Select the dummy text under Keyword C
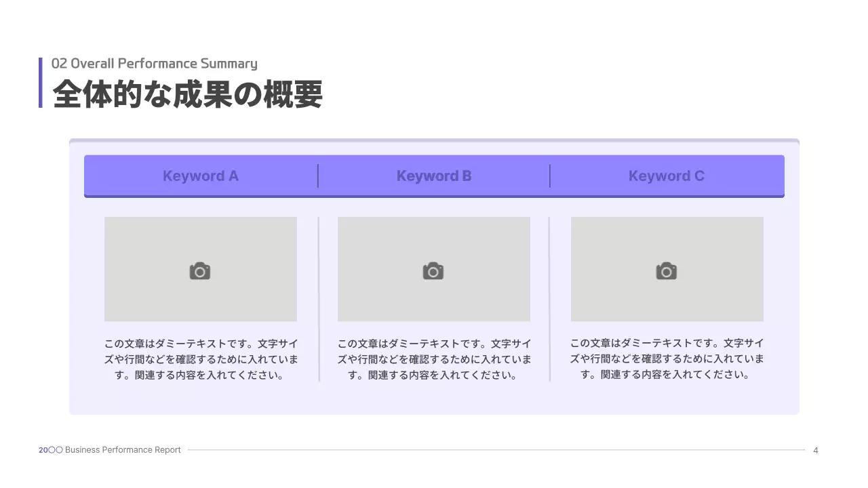This screenshot has height=488, width=868. (667, 359)
